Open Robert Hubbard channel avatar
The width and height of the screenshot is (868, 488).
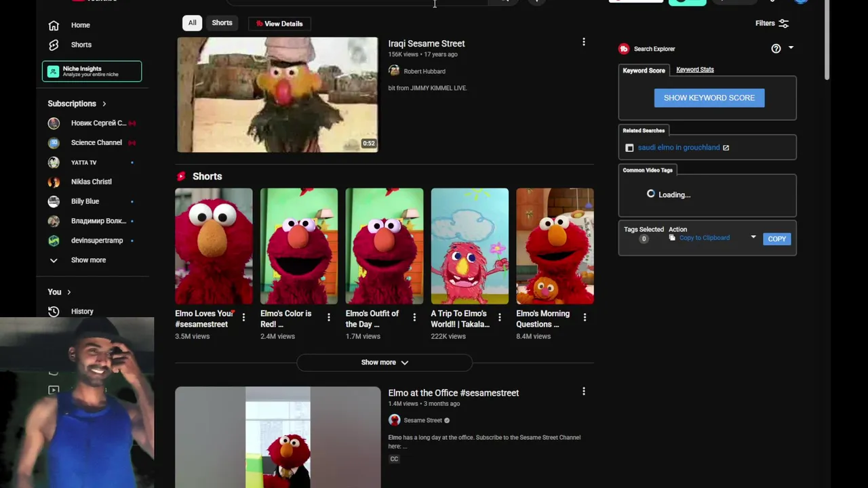click(394, 71)
